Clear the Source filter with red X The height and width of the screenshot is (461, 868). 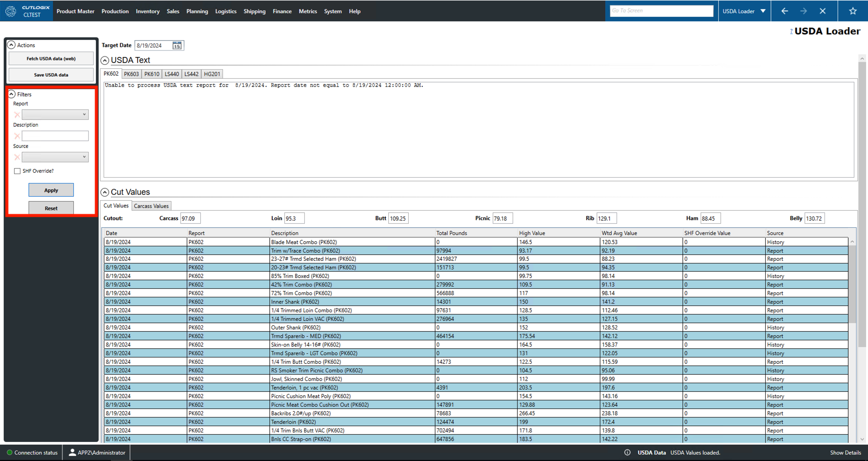click(17, 157)
